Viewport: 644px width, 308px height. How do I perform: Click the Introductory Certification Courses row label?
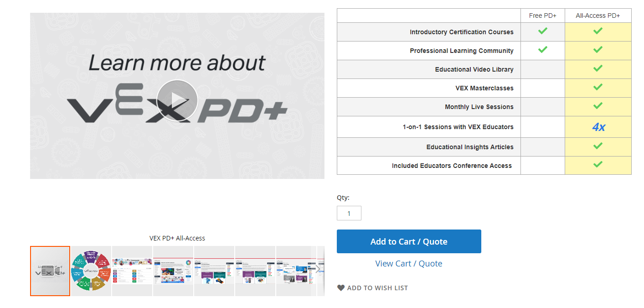click(462, 32)
